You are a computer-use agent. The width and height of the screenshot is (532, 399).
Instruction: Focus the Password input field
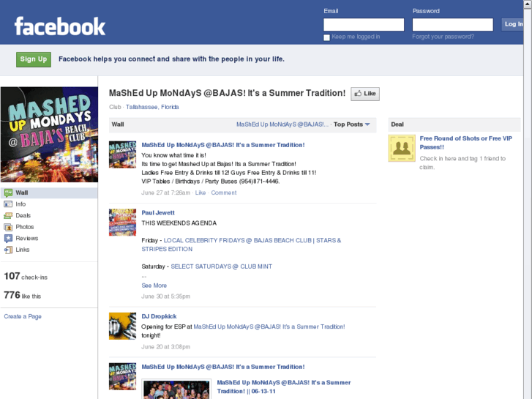coord(453,25)
